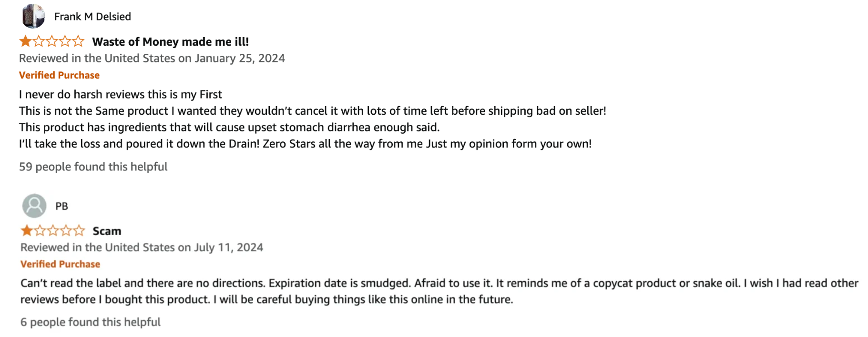Viewport: 868px width, 337px height.
Task: Click '59 people found this helpful' text
Action: point(93,167)
